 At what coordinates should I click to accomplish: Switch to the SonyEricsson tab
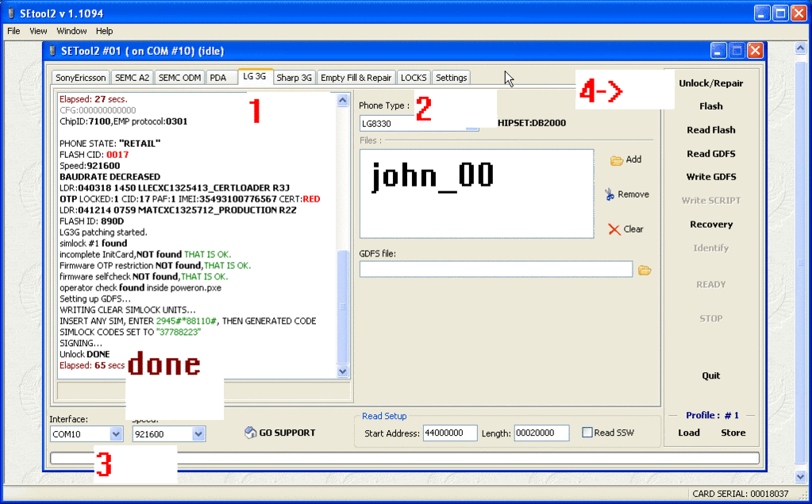click(81, 78)
